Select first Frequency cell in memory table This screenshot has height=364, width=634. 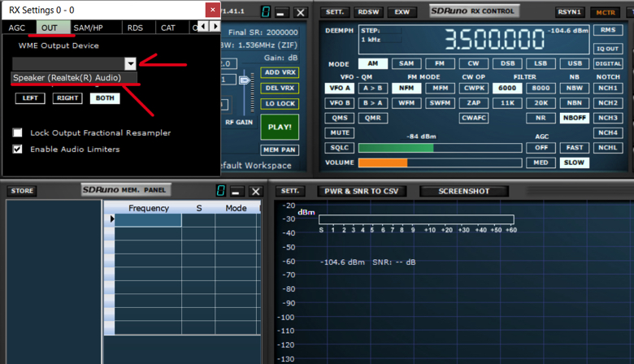[148, 219]
